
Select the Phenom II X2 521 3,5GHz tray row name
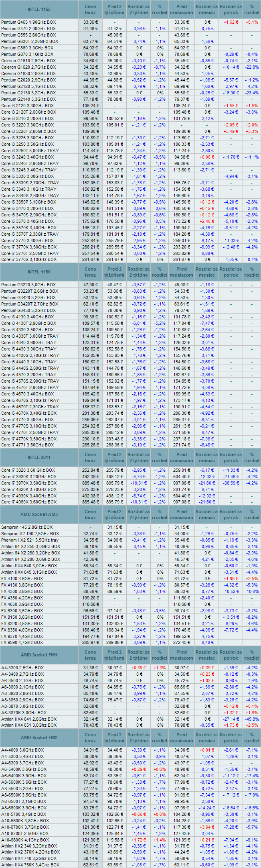pyautogui.click(x=30, y=540)
